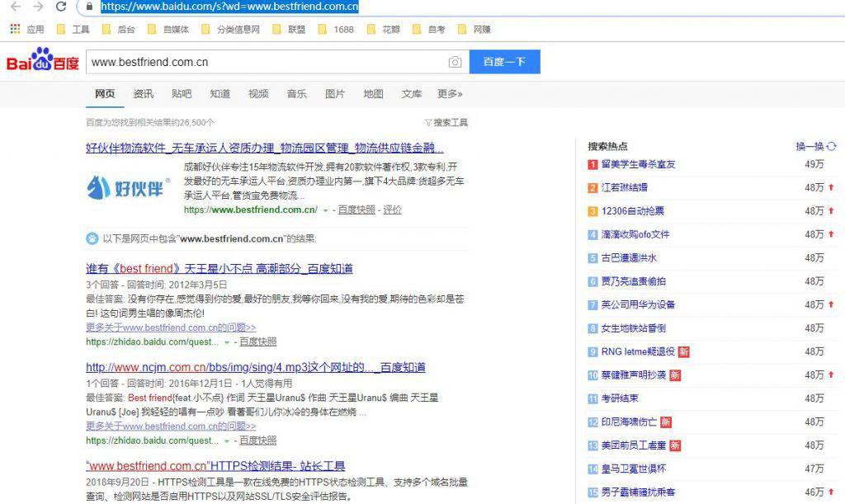Screen dimensions: 845x504
Task: Open hot search 女生地铁站昏倒
Action: (633, 328)
